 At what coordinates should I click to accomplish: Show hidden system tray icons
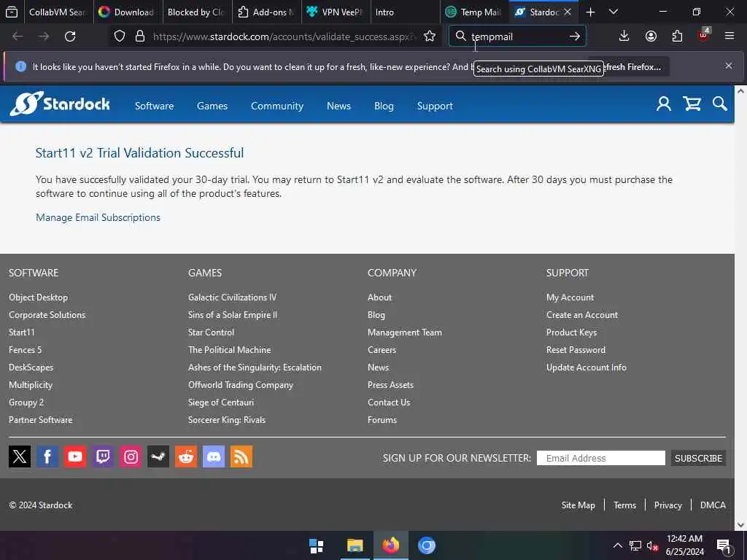(617, 545)
